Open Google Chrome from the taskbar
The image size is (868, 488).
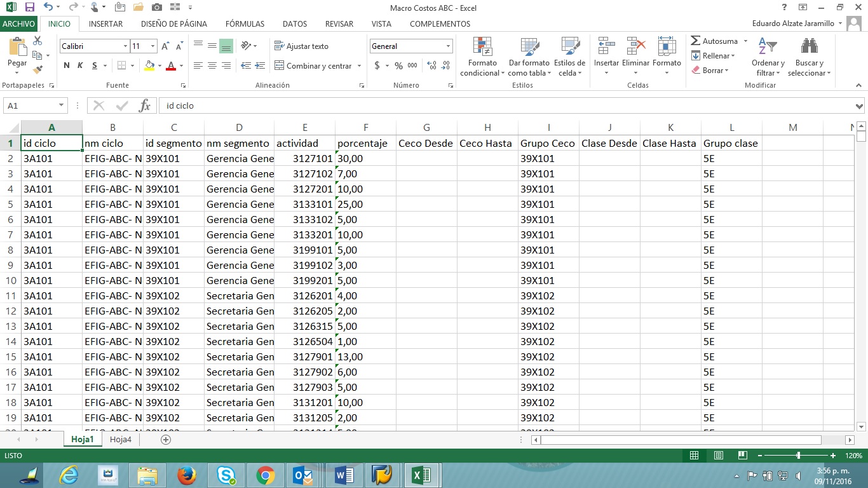(x=265, y=475)
